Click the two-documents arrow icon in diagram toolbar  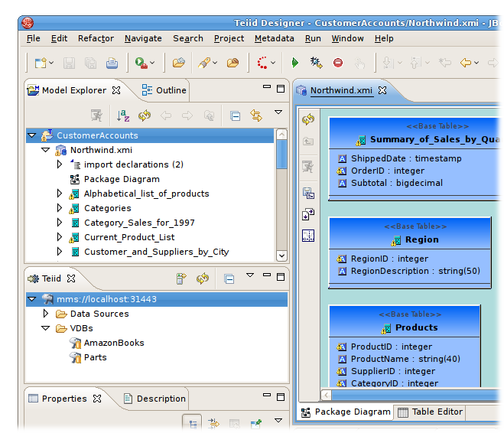point(308,214)
